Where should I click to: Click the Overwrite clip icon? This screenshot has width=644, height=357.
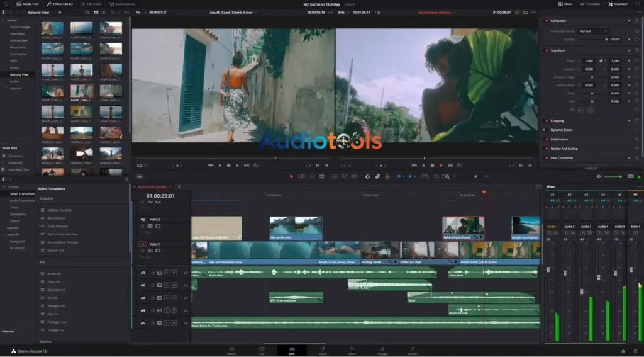(344, 176)
